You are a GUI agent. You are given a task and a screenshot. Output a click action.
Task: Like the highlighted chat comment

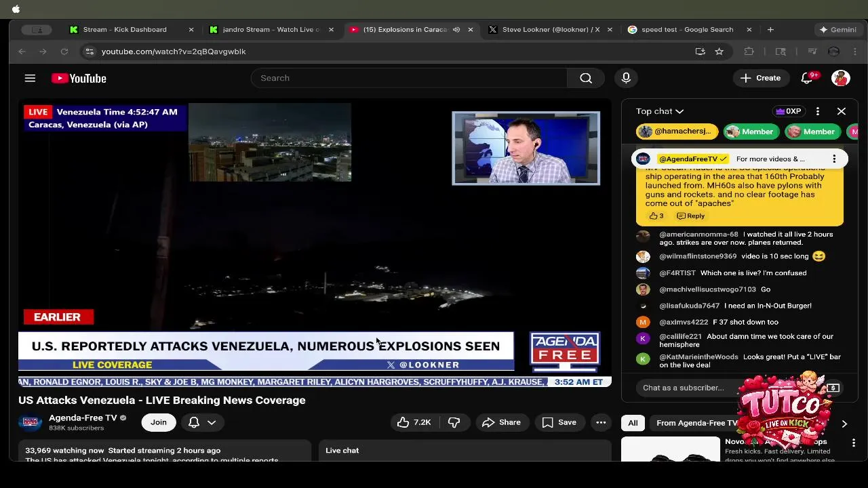point(656,216)
